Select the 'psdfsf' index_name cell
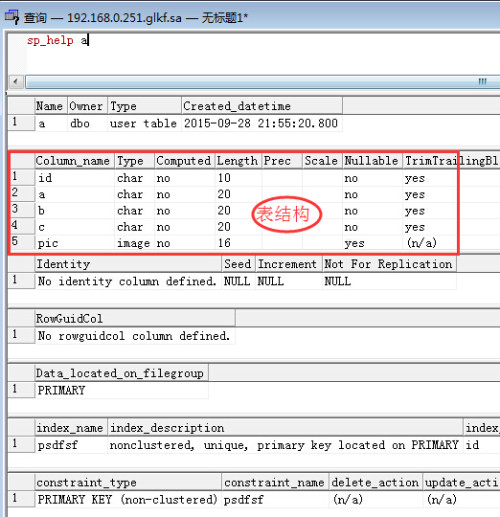 coord(71,445)
